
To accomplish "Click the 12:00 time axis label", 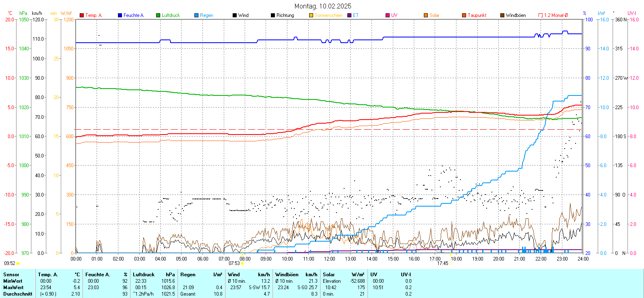I will coord(329,259).
